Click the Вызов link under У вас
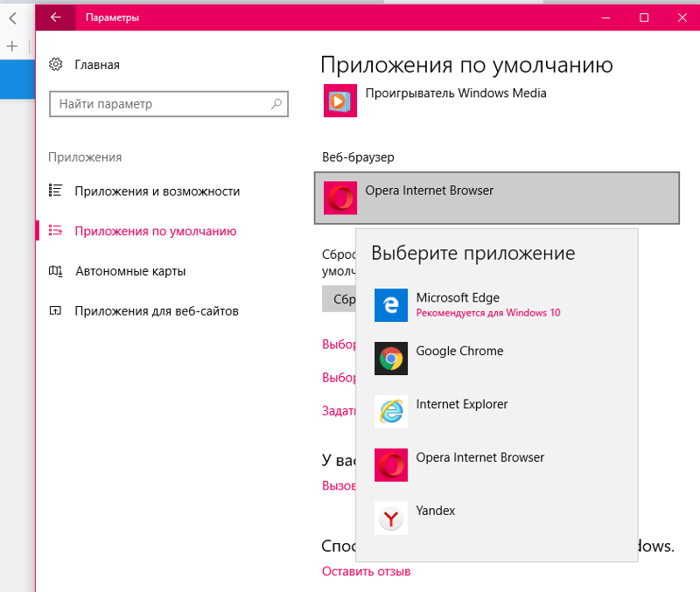This screenshot has height=592, width=700. [339, 485]
